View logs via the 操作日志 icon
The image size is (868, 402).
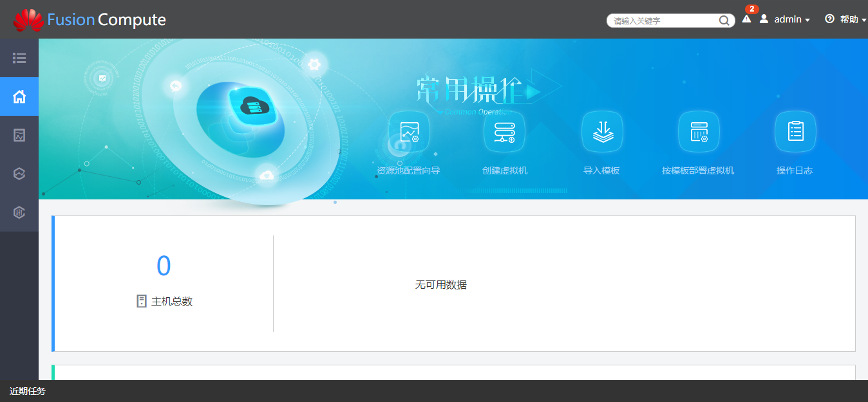coord(795,132)
